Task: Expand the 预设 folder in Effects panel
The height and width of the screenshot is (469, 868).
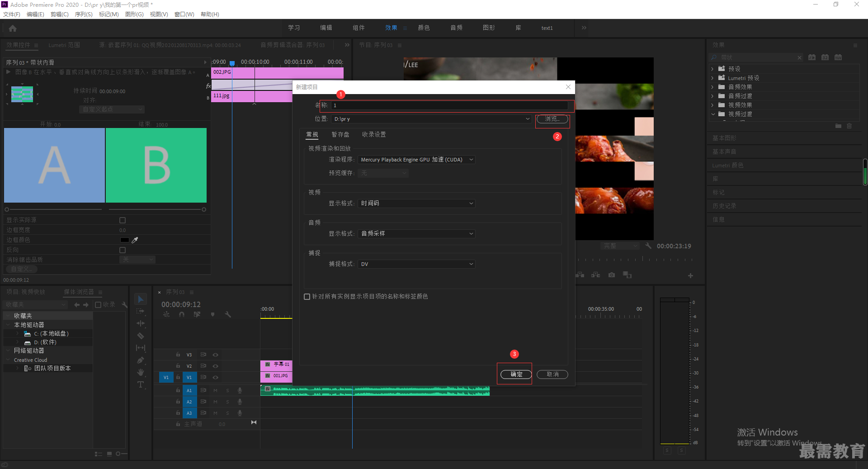Action: click(x=713, y=69)
